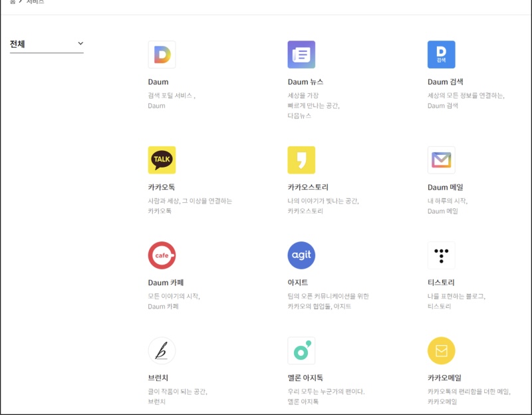Click description '사람과 세상, 그 이상을 연결하는'
Screen dimensions: 532x415
pyautogui.click(x=190, y=201)
